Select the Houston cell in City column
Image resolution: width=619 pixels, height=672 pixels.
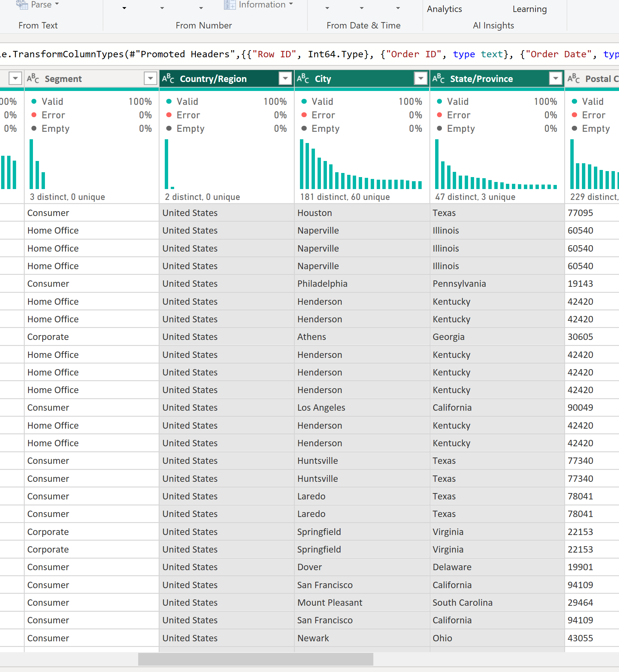[315, 213]
